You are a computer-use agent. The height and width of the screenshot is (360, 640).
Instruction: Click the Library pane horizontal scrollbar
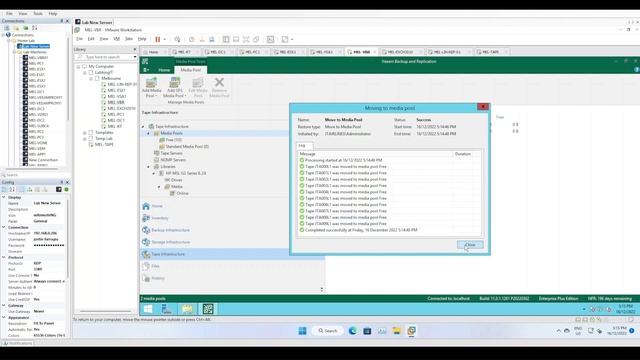tap(105, 311)
